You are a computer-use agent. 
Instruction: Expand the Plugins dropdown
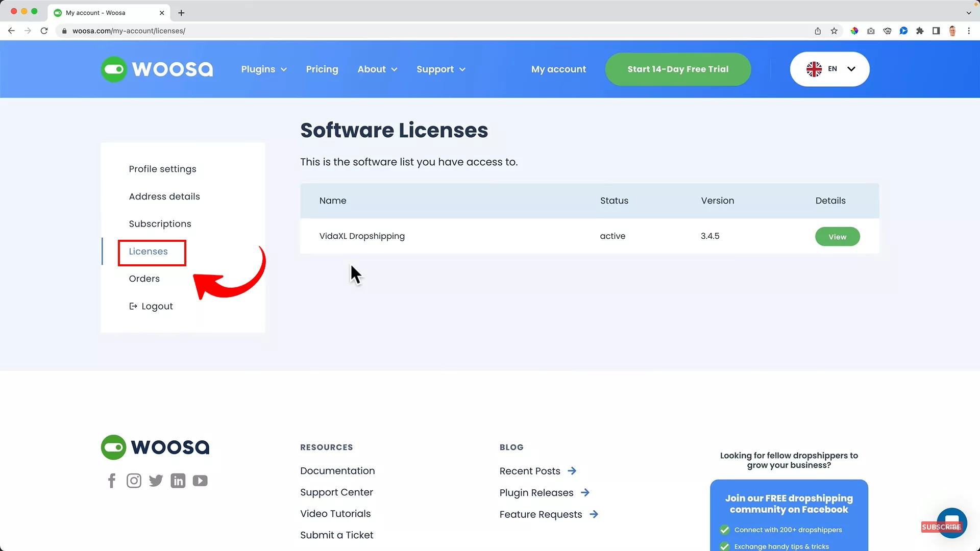pos(264,69)
